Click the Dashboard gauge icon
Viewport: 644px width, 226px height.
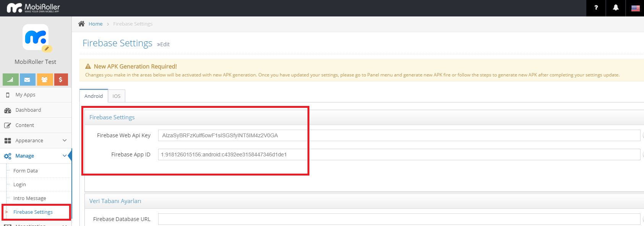pyautogui.click(x=8, y=110)
